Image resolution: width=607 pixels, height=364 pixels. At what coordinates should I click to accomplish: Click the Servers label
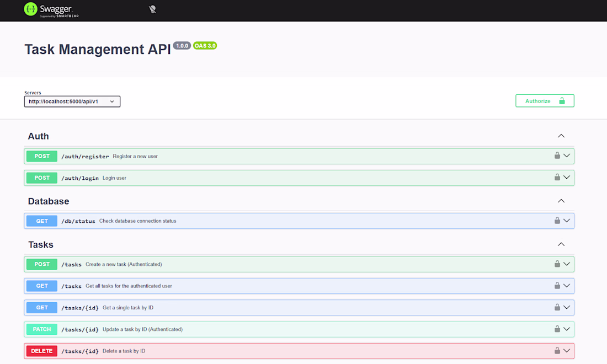pyautogui.click(x=33, y=93)
